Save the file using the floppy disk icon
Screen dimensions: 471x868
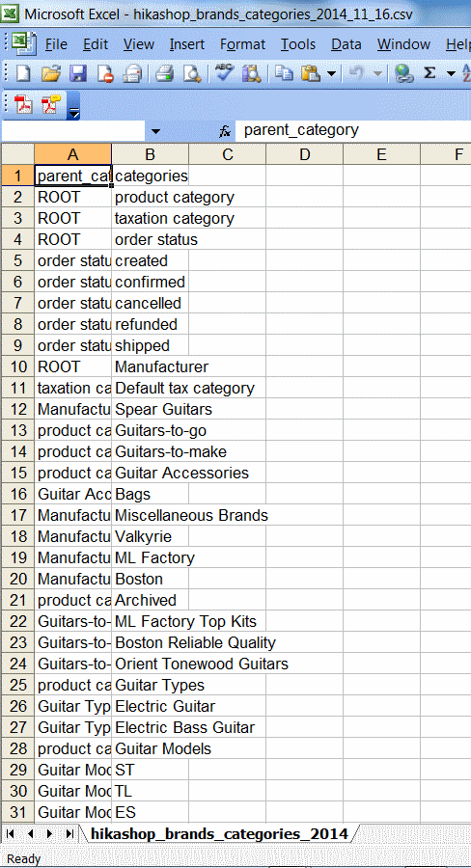pos(77,73)
